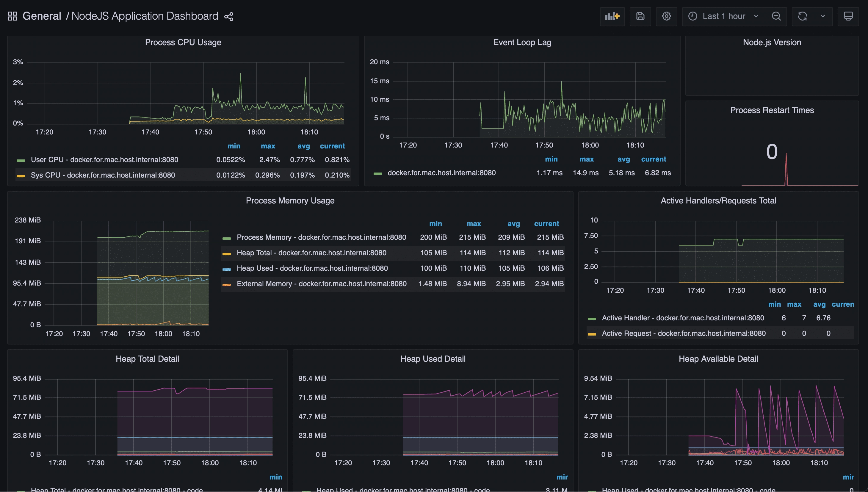Toggle Heap Total series in memory legend
This screenshot has width=868, height=492.
click(x=311, y=253)
